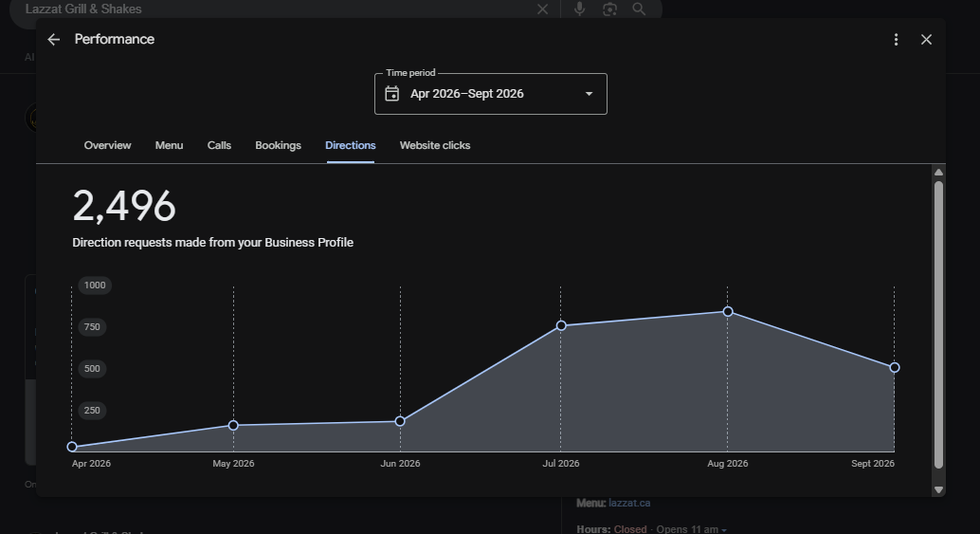Click the 1000 y-axis label

[95, 285]
